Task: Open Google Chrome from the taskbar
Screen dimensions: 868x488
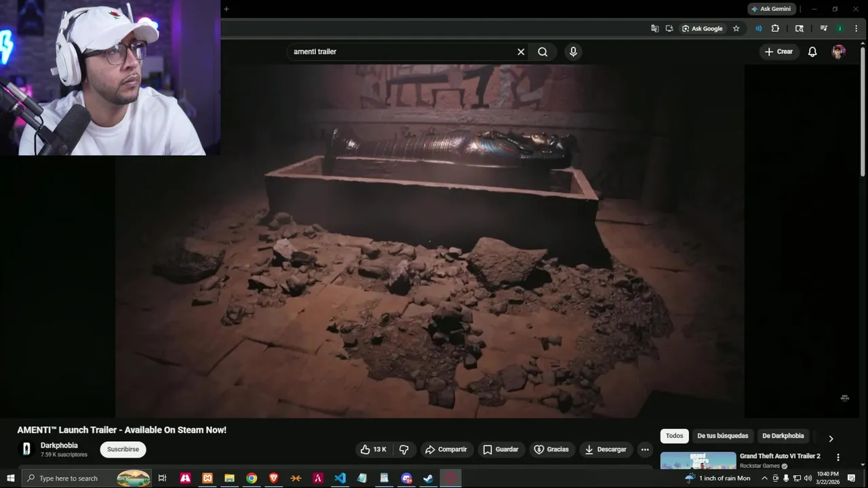Action: coord(252,478)
